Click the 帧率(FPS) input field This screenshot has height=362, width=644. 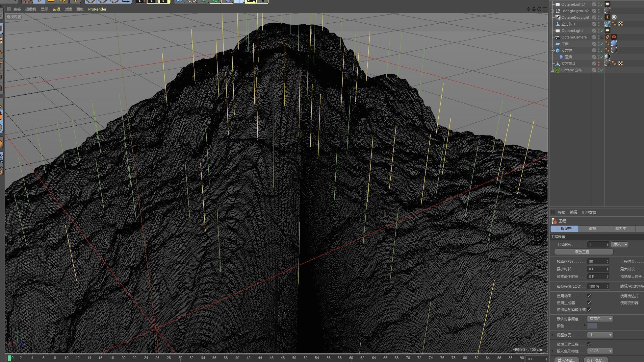click(x=597, y=261)
